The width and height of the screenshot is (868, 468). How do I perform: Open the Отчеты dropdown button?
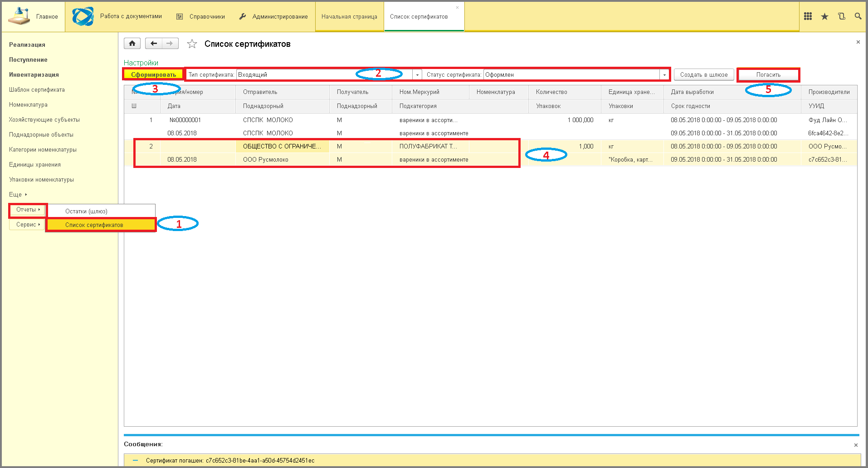28,209
